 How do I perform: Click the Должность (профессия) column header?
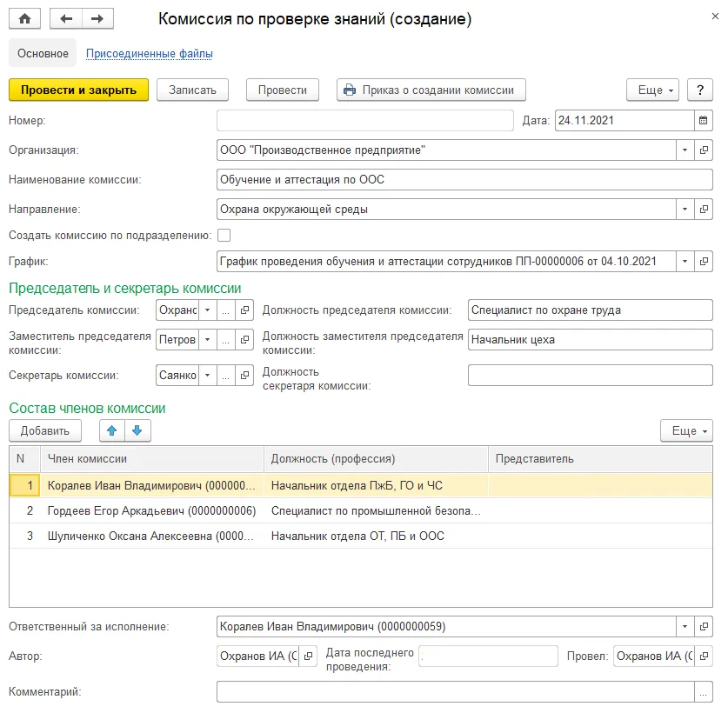pos(376,459)
